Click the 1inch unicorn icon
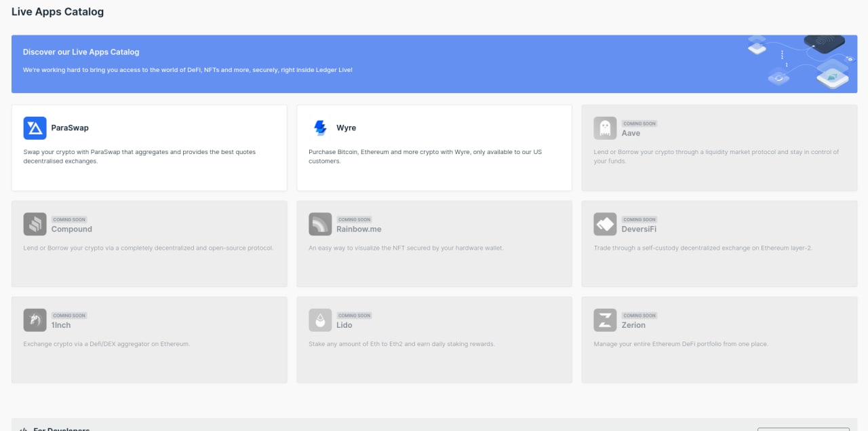Screen dimensions: 868x431 [x=35, y=320]
